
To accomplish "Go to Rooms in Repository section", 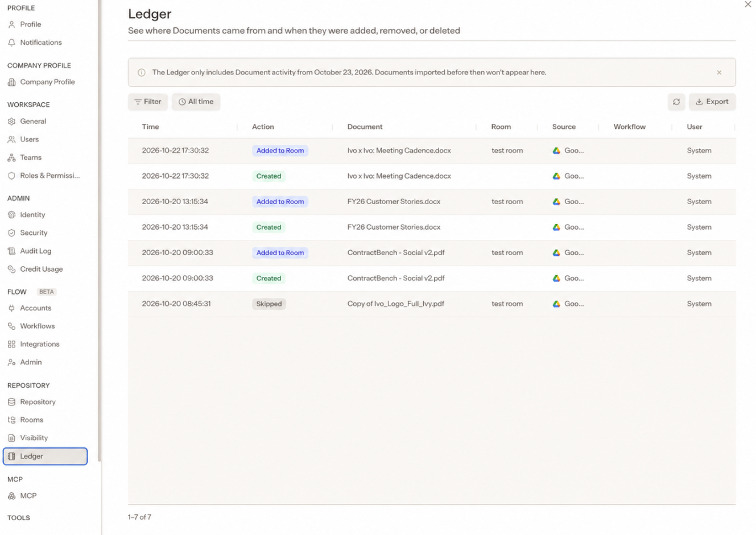I will click(32, 420).
